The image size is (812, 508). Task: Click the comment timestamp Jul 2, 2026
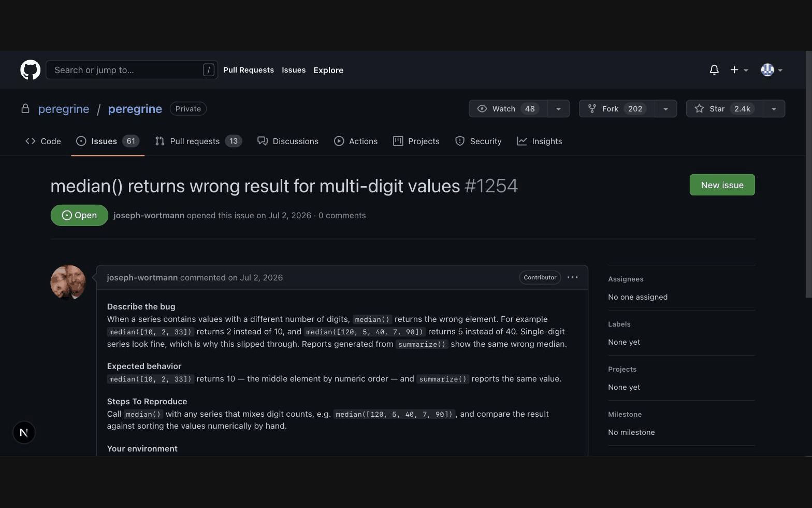[261, 277]
